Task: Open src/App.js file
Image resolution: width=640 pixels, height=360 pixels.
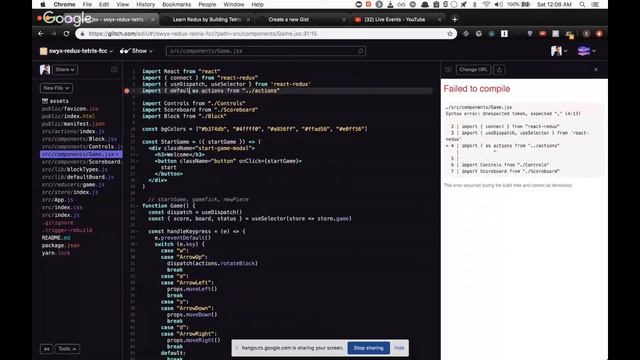Action: click(x=57, y=200)
